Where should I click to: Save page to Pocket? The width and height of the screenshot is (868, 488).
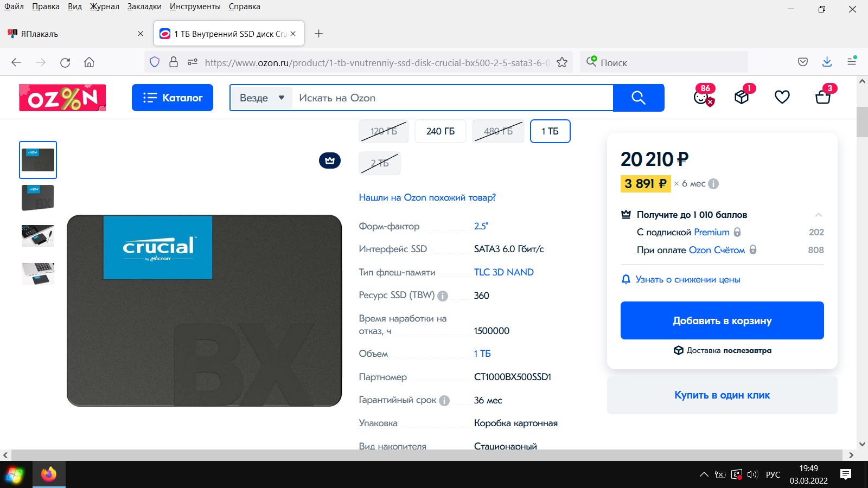point(803,62)
